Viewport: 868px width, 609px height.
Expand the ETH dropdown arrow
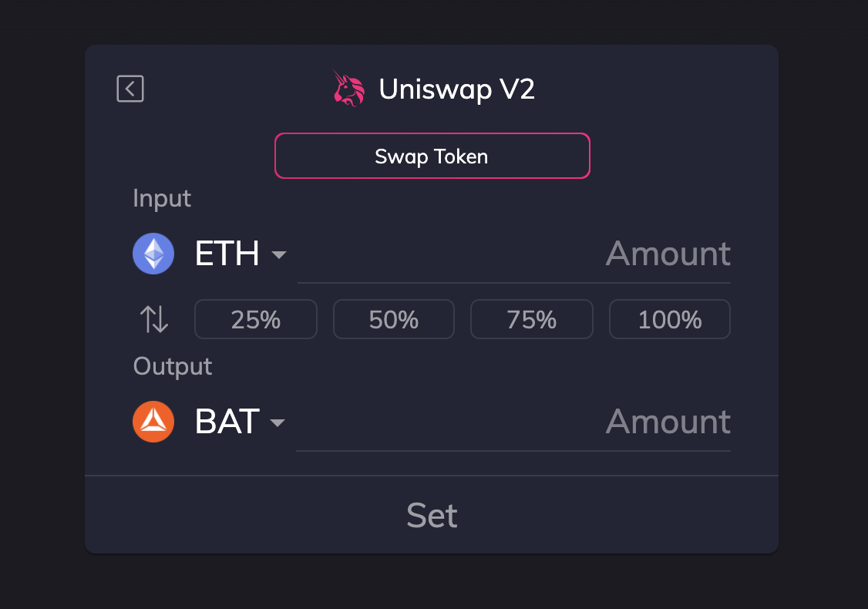[278, 254]
